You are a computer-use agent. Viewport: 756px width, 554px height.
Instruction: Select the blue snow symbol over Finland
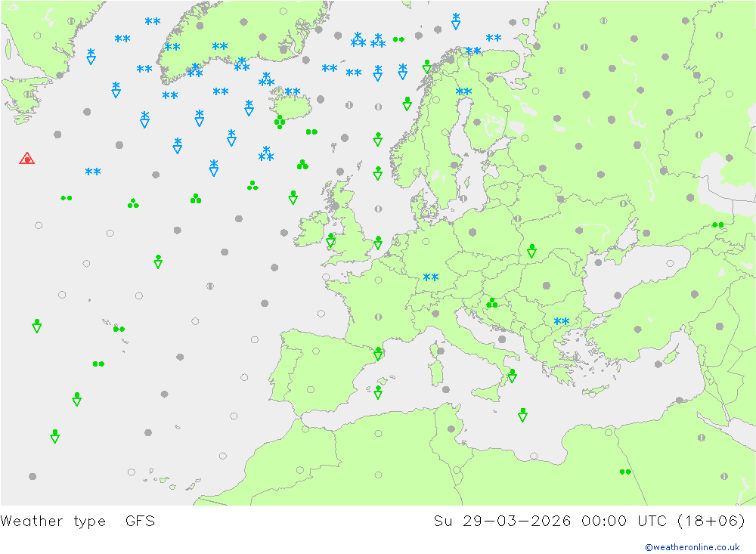pyautogui.click(x=463, y=91)
